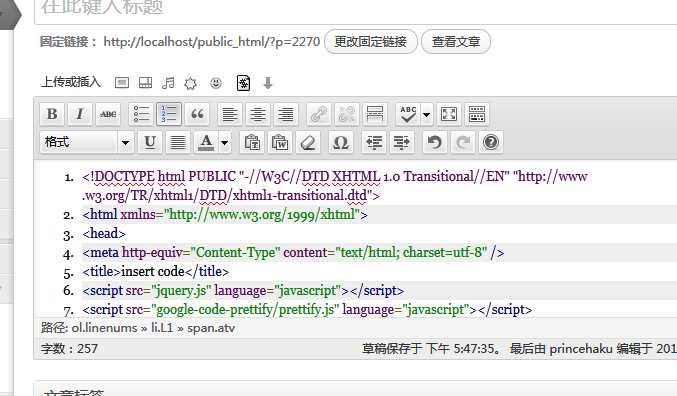Click the draft saved status text
The height and width of the screenshot is (396, 677).
click(432, 348)
